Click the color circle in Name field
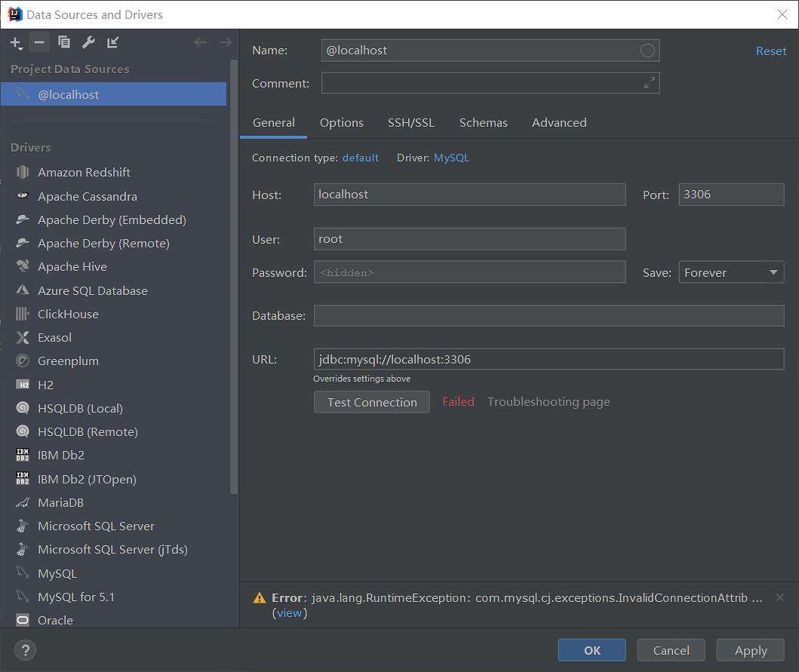 point(647,51)
